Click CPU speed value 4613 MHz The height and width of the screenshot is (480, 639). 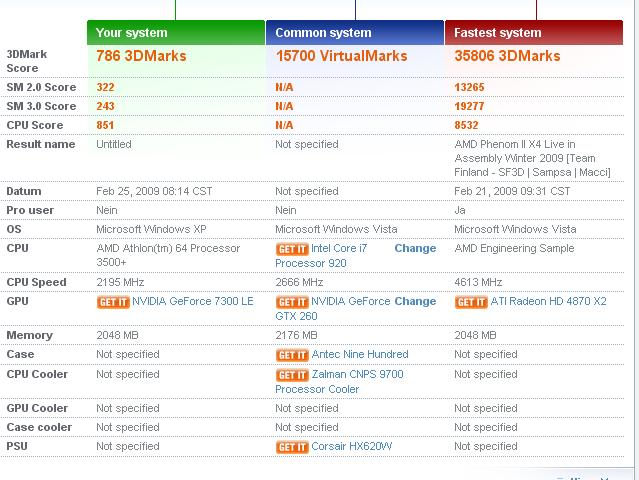point(478,282)
